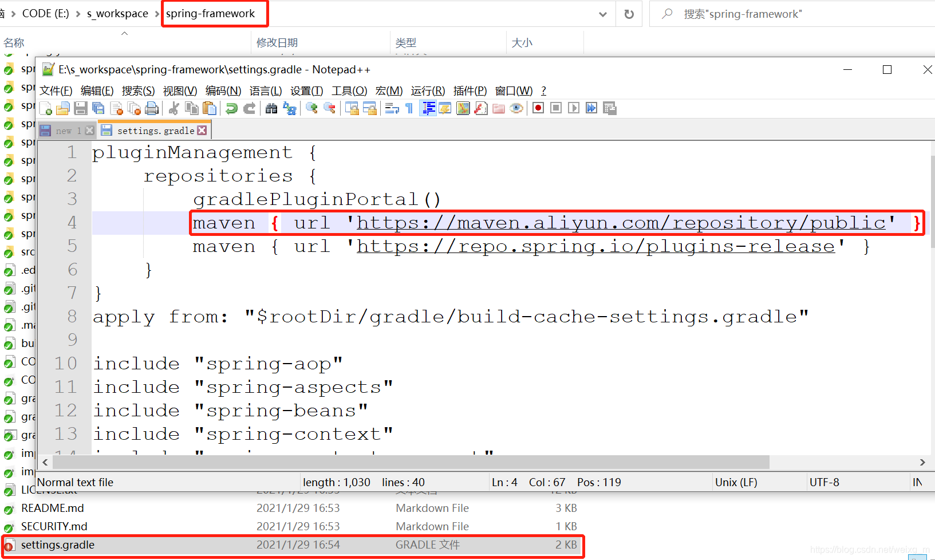Click the repo.spring.io plugins-release link
The image size is (935, 560).
point(596,246)
